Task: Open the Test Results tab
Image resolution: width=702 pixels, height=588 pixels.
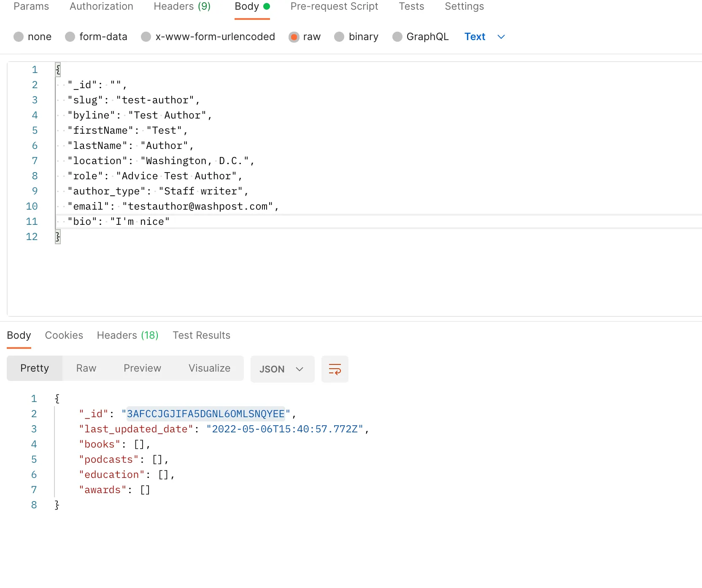Action: 201,335
